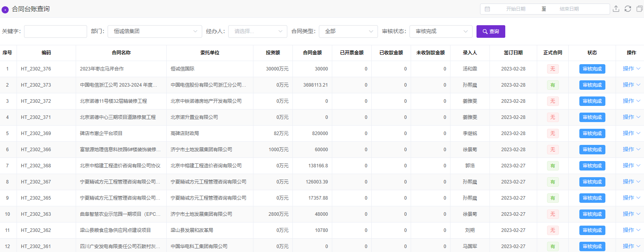Click the 结束日期 end date field
644x252 pixels.
(569, 9)
